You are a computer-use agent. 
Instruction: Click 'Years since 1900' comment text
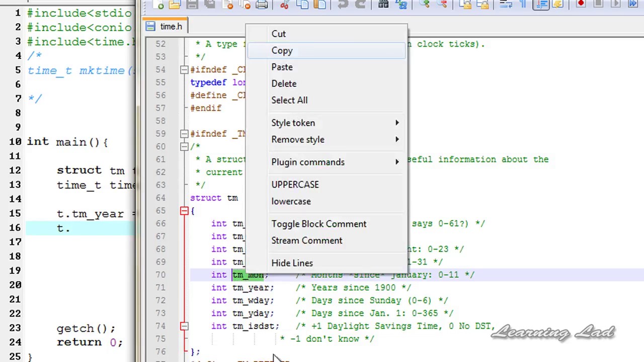coord(353,288)
